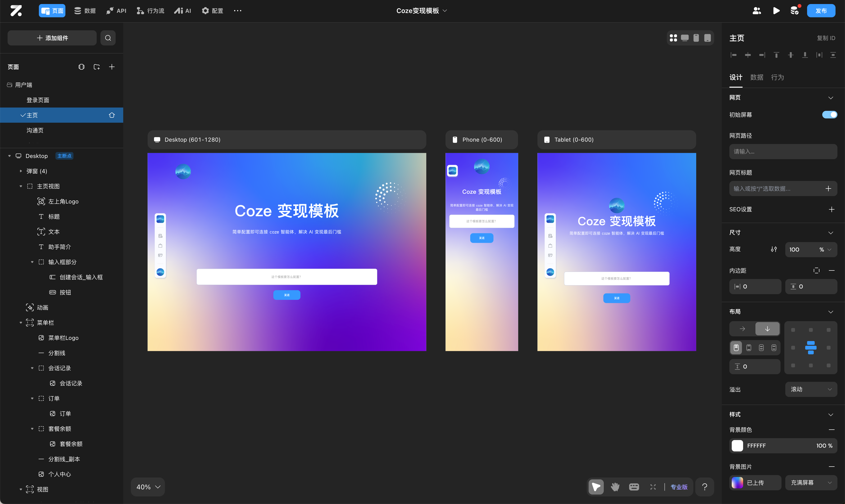Click the distribute horizontally icon
The width and height of the screenshot is (845, 504).
[x=819, y=55]
